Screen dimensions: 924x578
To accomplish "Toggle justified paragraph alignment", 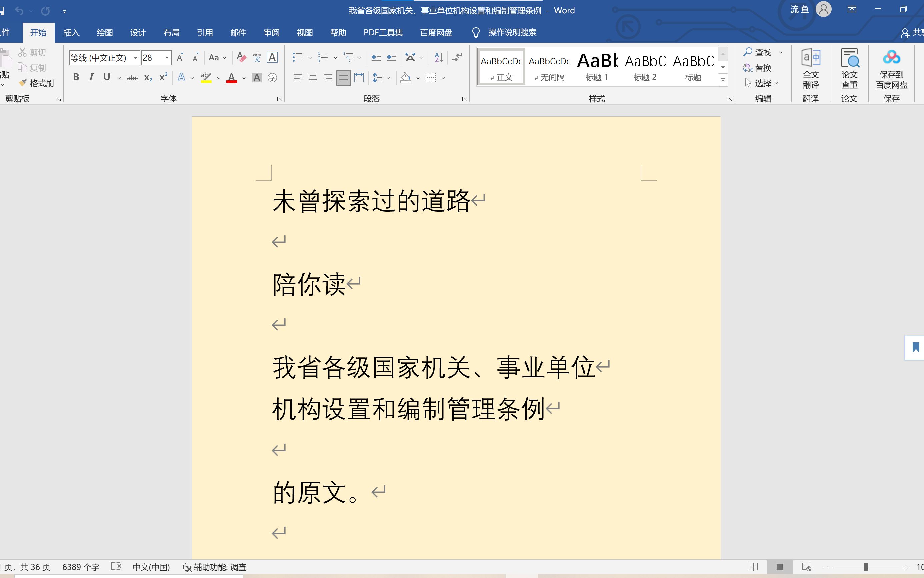I will pyautogui.click(x=343, y=78).
